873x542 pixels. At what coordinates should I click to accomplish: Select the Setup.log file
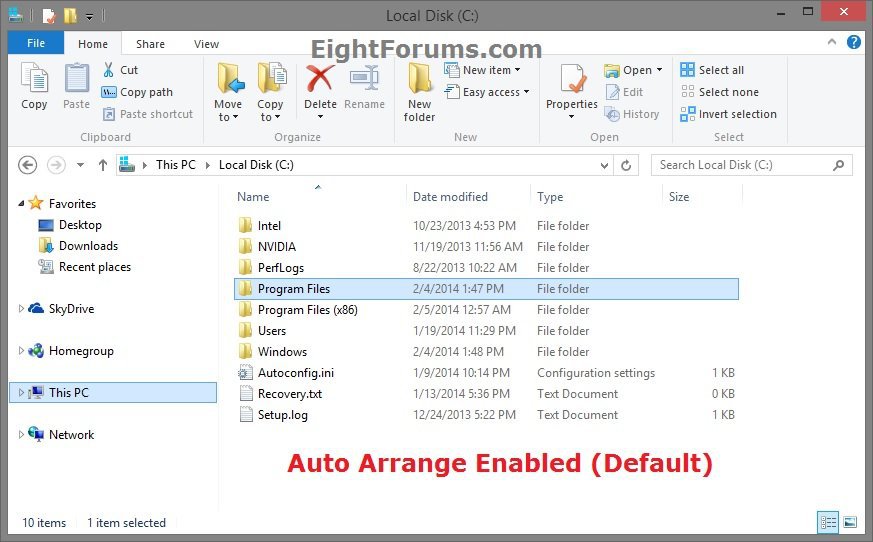pos(486,414)
